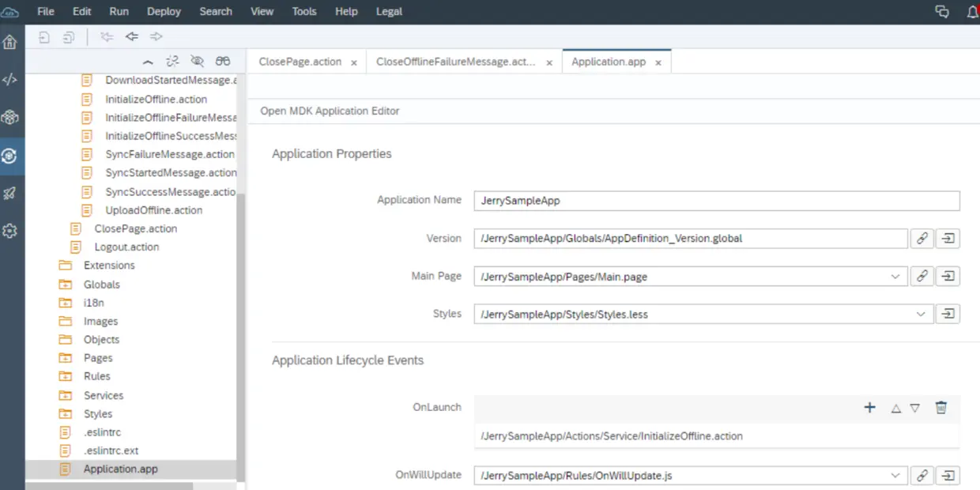Open settings gear in left sidebar

click(10, 232)
